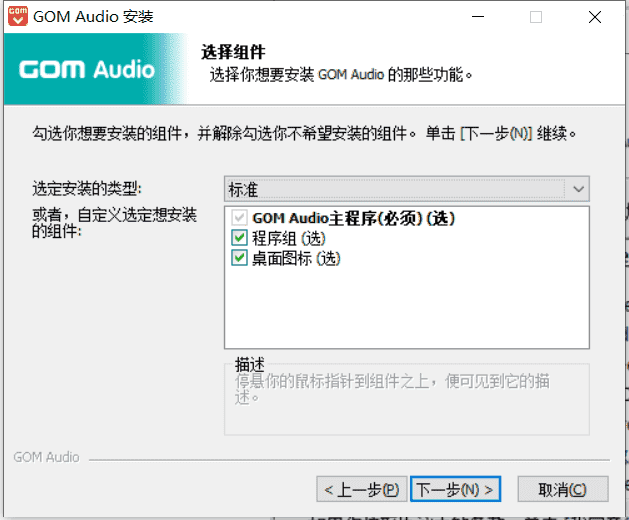629x520 pixels.
Task: Click the 或者,自定义选定想安装的组件 label
Action: (114, 223)
